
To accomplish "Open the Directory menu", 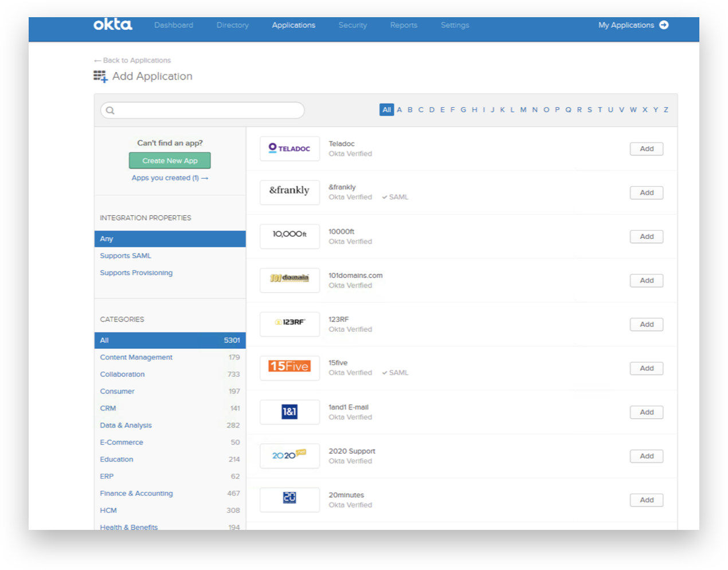I will click(233, 25).
